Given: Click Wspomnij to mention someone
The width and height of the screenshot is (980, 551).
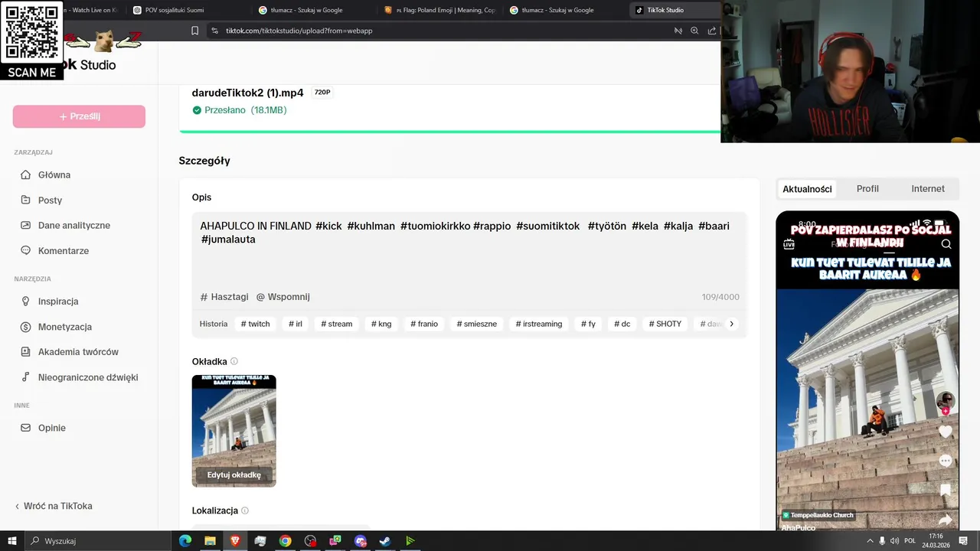Looking at the screenshot, I should (283, 297).
